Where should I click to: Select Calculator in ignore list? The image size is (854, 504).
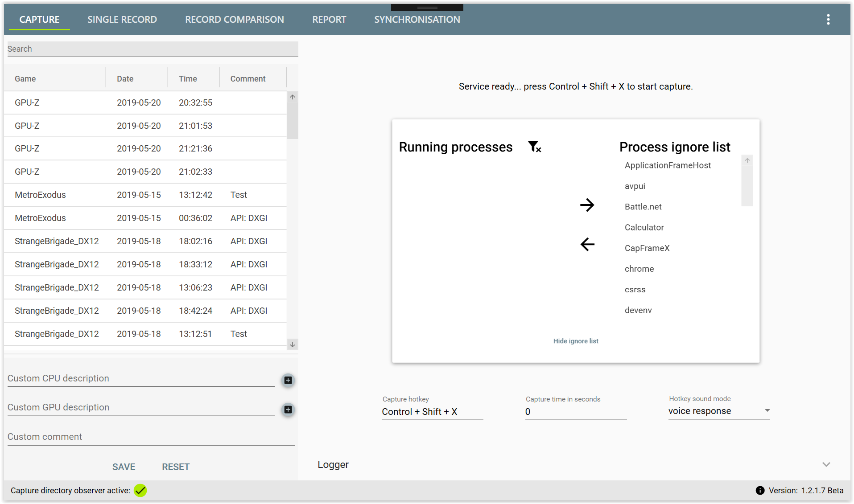pos(644,228)
